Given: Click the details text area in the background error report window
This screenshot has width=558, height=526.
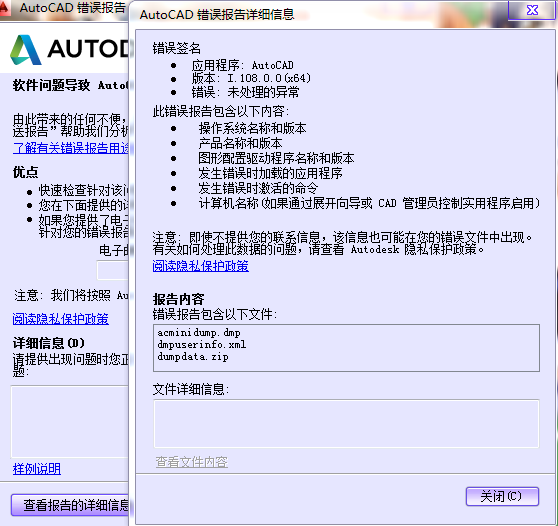Looking at the screenshot, I should click(x=70, y=421).
